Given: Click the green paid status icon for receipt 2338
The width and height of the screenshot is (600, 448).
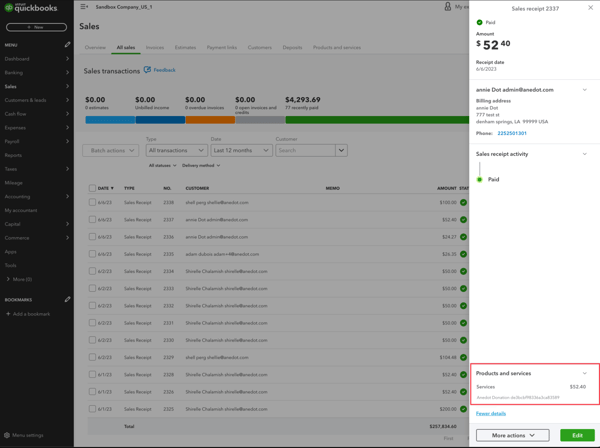Looking at the screenshot, I should click(x=463, y=202).
